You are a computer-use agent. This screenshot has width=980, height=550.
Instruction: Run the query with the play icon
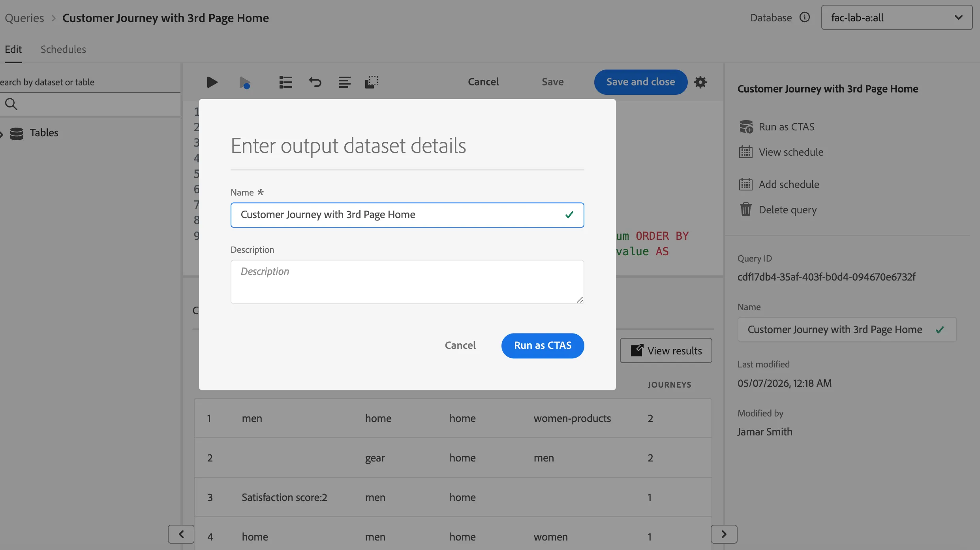click(212, 82)
